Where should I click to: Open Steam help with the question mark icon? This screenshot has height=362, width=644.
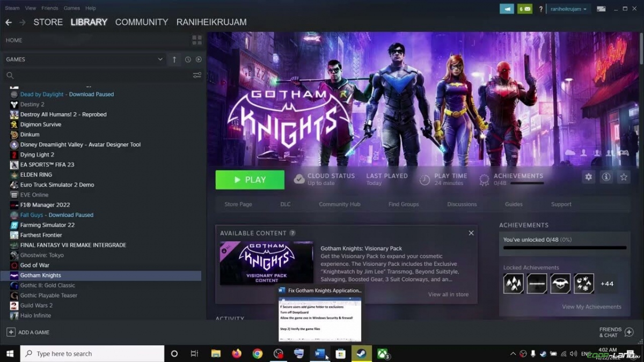point(540,9)
